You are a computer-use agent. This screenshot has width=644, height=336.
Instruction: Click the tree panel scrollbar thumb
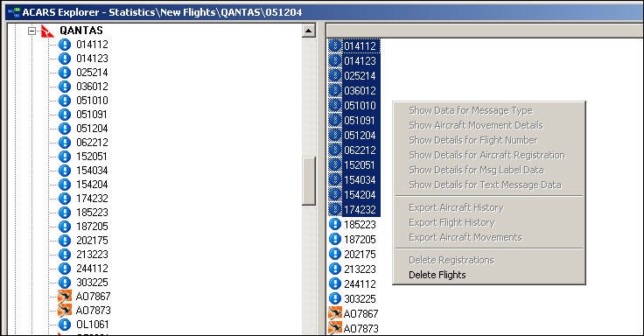point(309,181)
